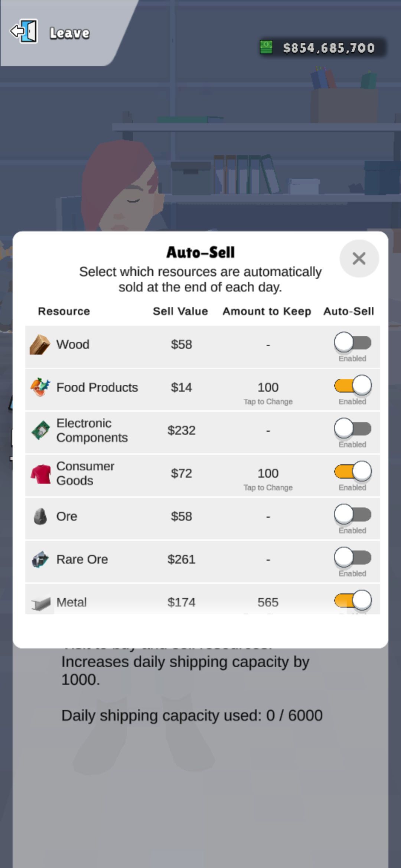Click the Leave door icon
The image size is (401, 868).
[x=25, y=32]
